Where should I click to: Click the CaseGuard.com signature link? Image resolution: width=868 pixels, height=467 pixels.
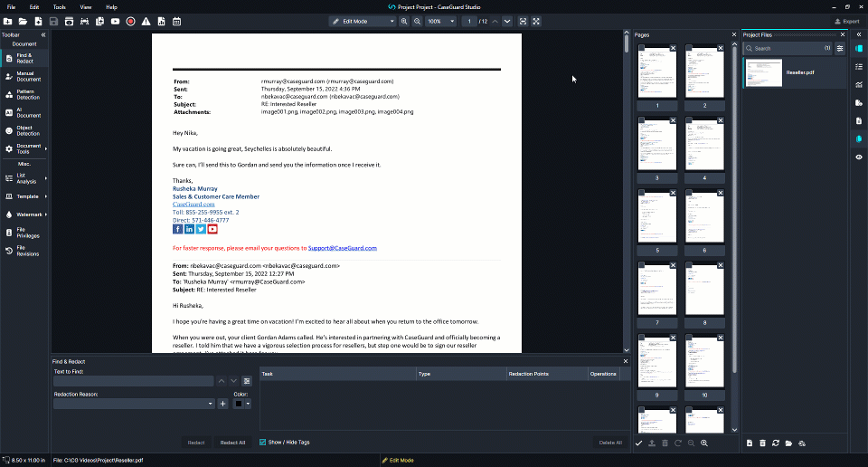coord(193,205)
